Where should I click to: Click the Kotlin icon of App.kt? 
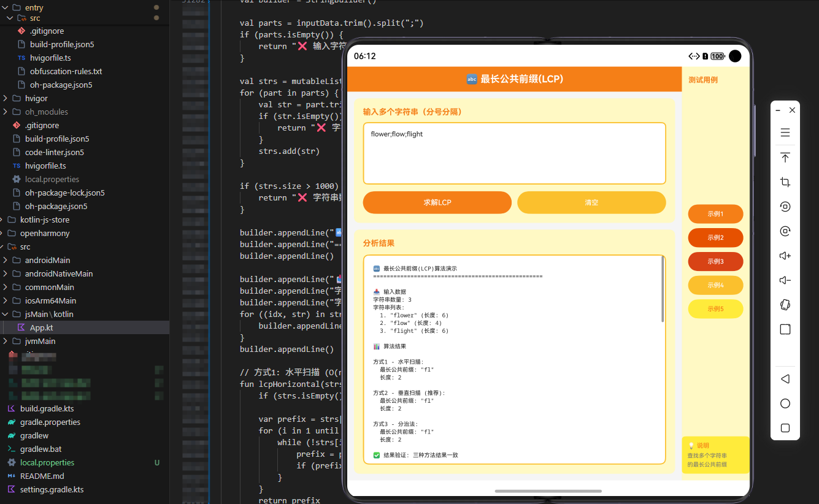[21, 327]
